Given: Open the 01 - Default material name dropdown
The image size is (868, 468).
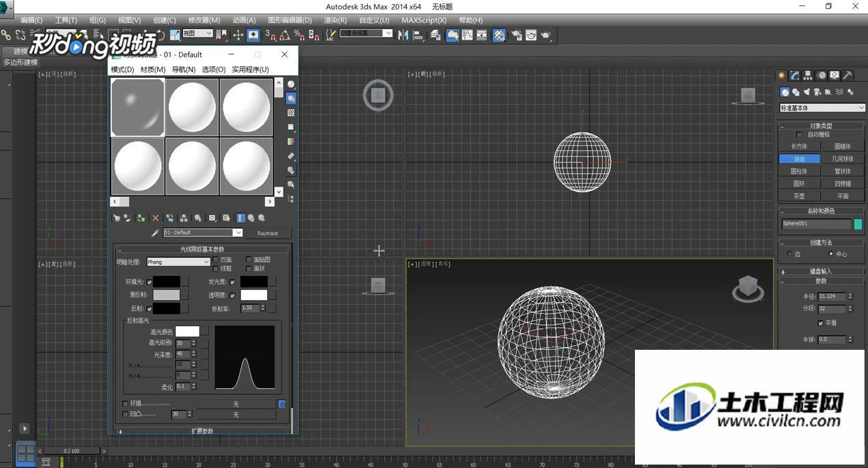Looking at the screenshot, I should point(203,233).
